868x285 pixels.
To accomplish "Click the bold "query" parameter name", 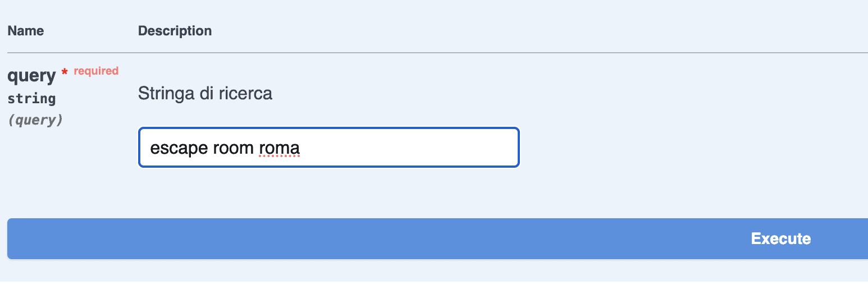I will (x=31, y=76).
